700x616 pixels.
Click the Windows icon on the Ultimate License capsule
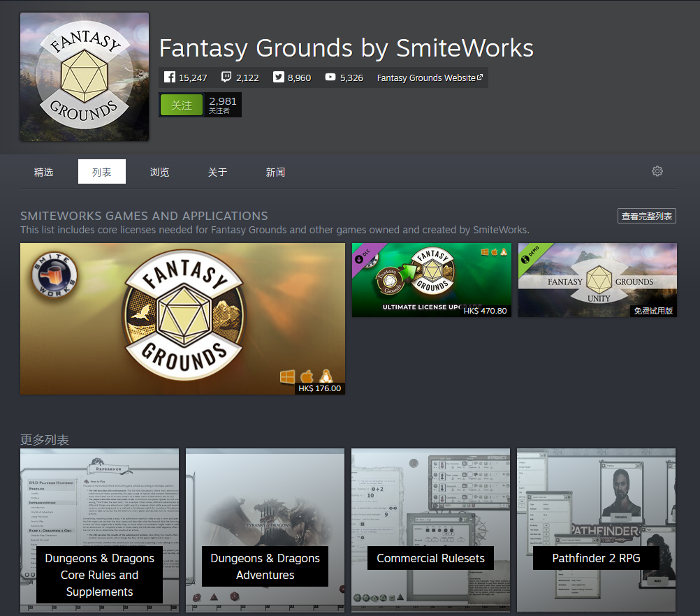tap(485, 252)
